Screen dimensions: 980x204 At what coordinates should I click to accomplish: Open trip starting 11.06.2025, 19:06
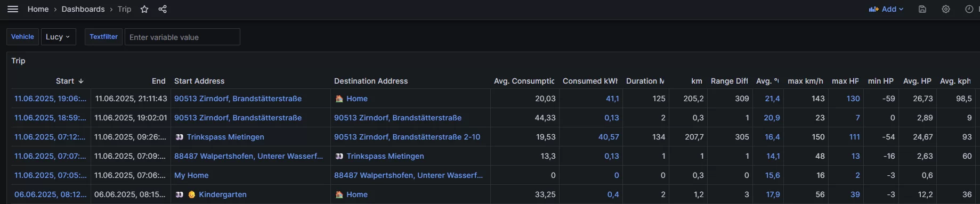(x=50, y=99)
